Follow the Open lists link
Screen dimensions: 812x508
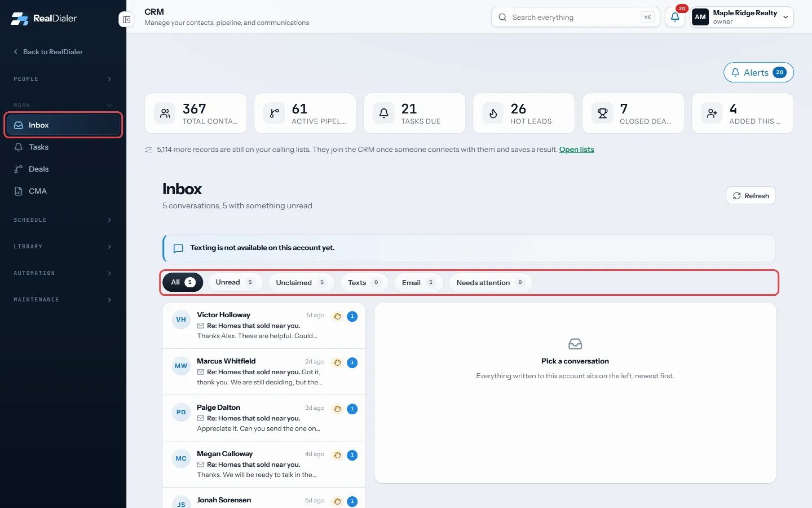point(576,150)
